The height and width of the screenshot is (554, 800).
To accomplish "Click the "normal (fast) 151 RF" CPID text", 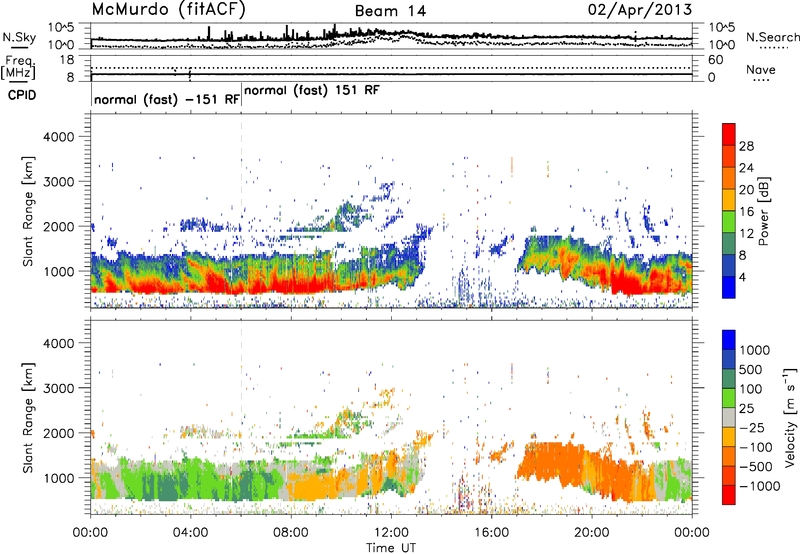I will [312, 90].
